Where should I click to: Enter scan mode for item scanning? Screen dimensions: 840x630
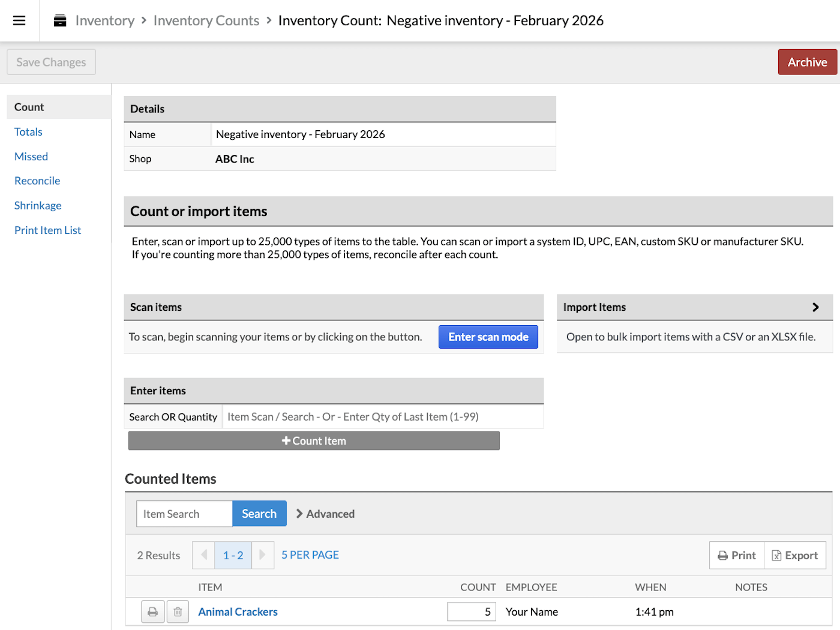coord(488,337)
